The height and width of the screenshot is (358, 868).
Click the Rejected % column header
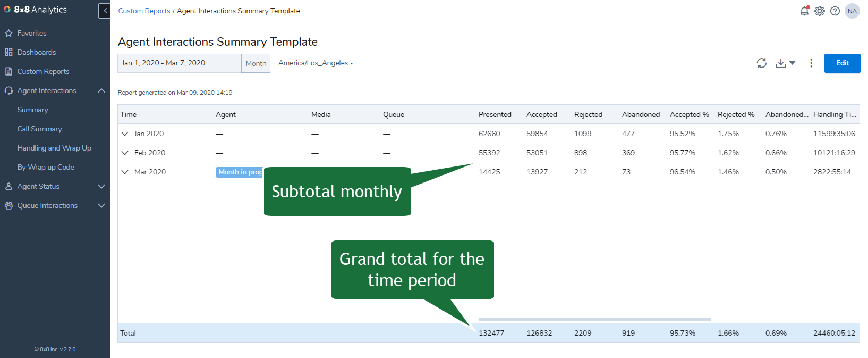[736, 114]
